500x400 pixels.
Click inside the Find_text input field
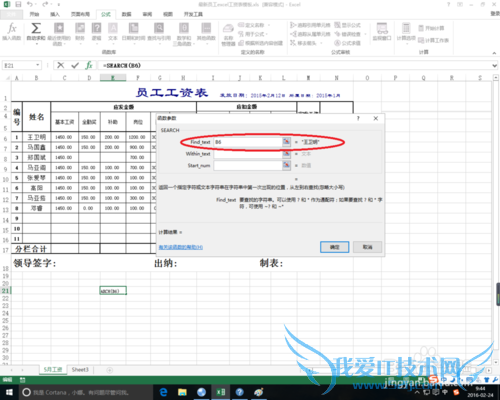pos(248,142)
